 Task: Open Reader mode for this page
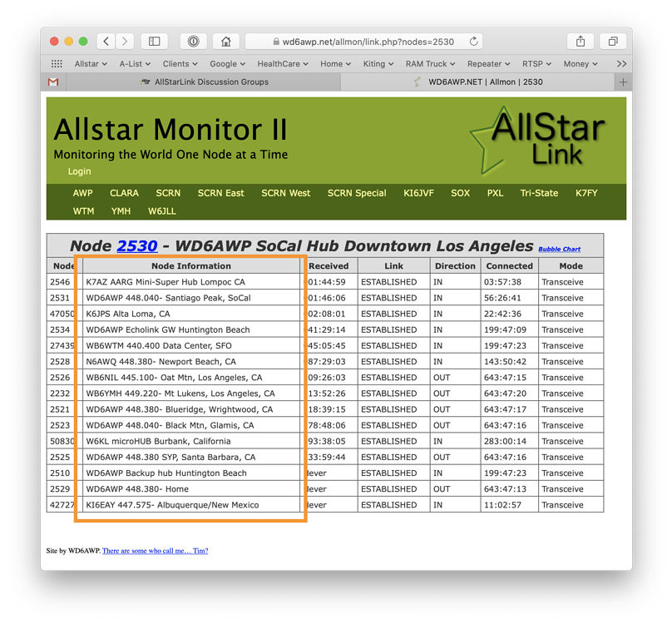coord(192,41)
